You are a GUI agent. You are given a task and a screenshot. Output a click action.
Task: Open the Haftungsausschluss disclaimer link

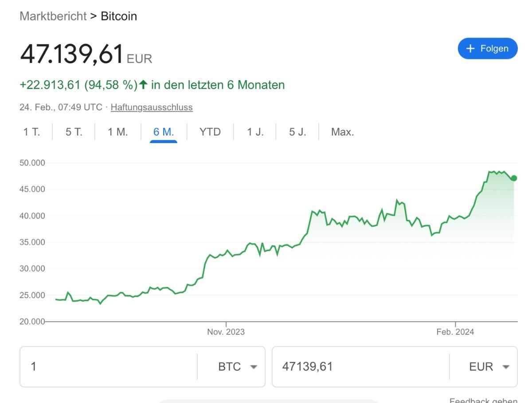[x=152, y=107]
